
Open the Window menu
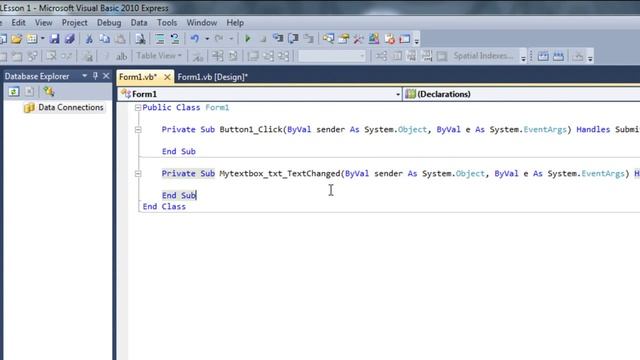point(202,23)
